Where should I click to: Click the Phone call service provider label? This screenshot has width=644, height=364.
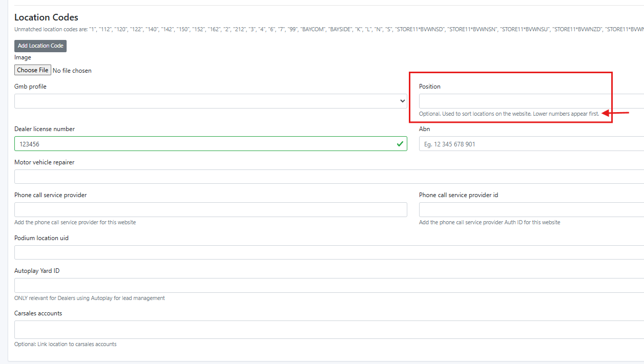(x=50, y=195)
